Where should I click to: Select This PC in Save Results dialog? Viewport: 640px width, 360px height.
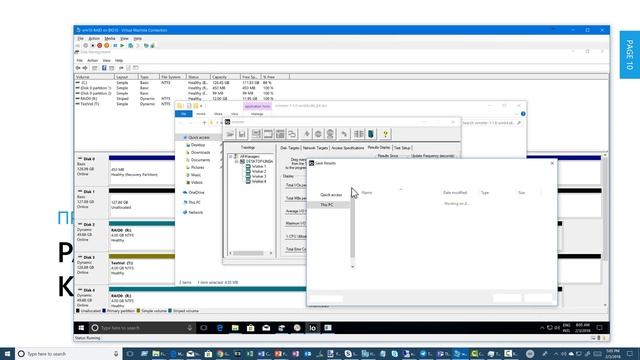click(x=329, y=204)
